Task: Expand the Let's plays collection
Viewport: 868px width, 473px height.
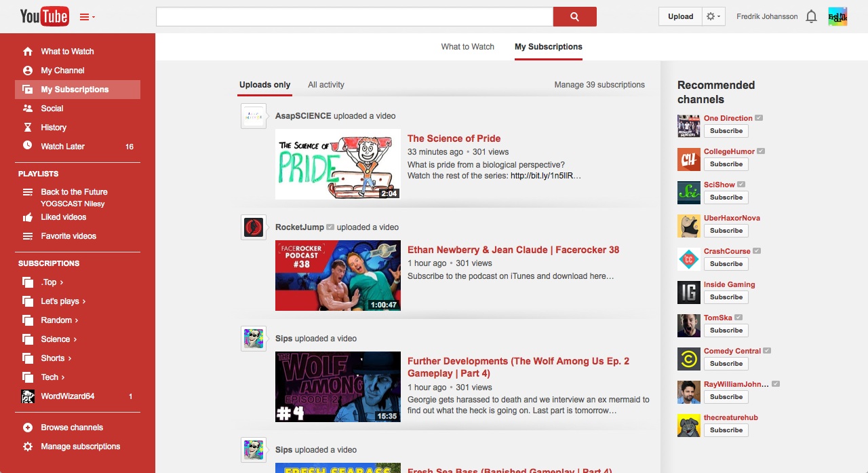Action: point(63,301)
